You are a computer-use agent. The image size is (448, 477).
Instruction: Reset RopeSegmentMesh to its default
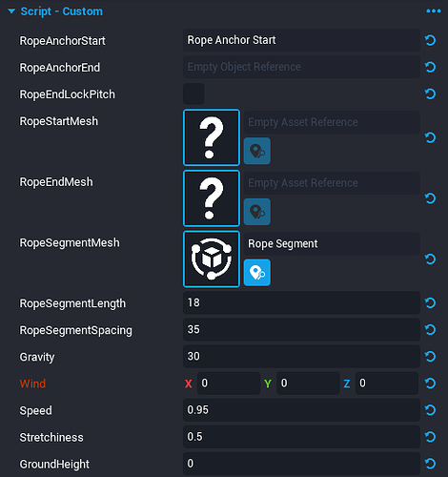click(x=430, y=259)
